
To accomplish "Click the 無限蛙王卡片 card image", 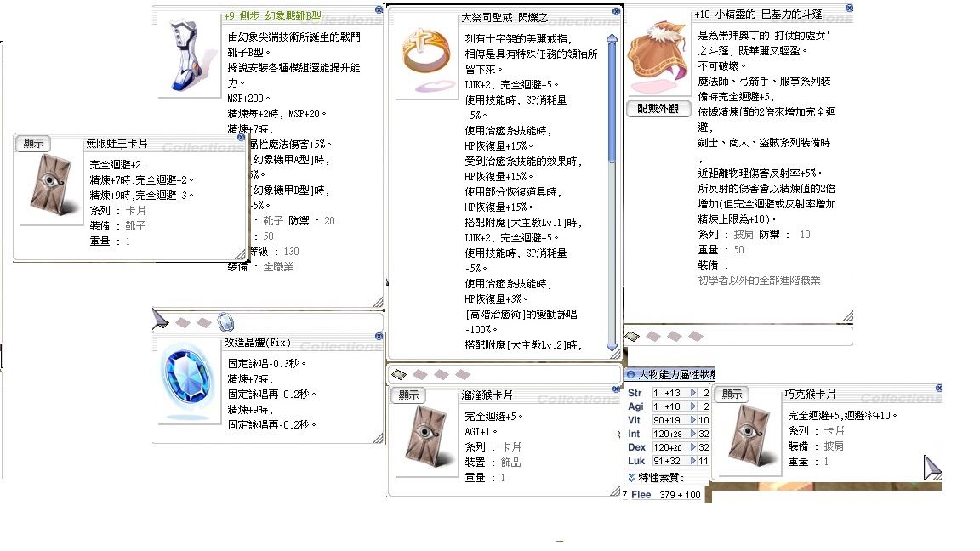I will click(50, 190).
